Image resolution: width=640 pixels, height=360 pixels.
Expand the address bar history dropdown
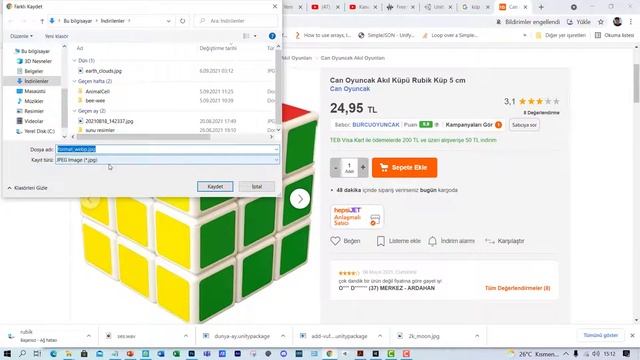[x=169, y=21]
